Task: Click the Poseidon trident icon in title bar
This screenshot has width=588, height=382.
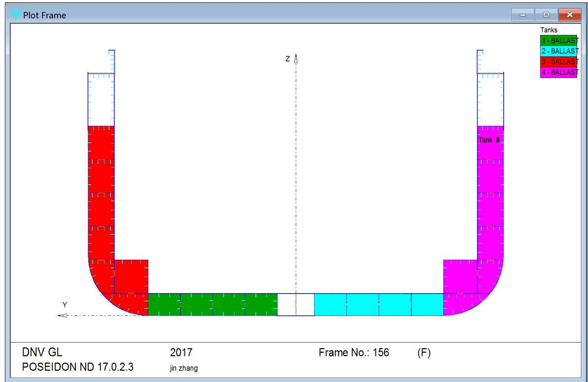Action: pos(16,14)
